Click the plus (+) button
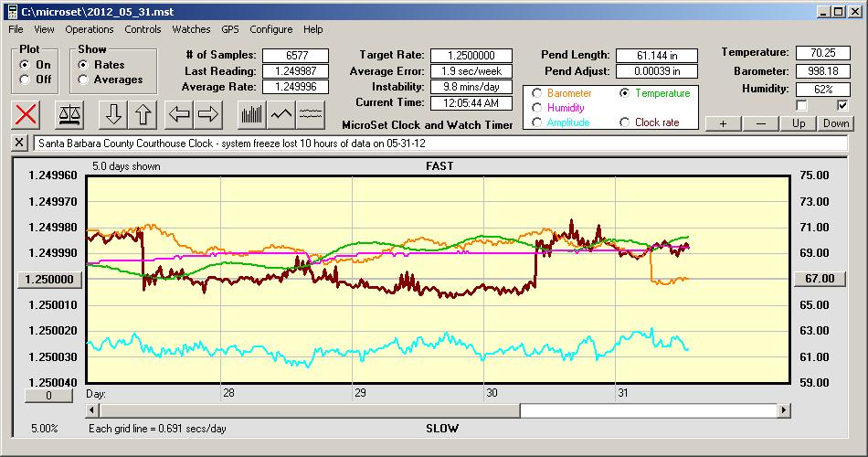 point(723,123)
